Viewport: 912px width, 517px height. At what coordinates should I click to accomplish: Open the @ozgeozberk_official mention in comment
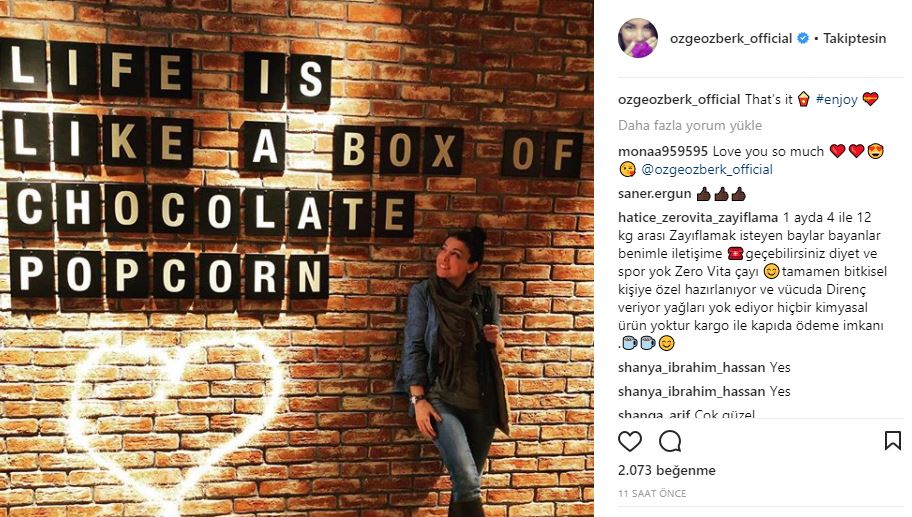tap(707, 169)
